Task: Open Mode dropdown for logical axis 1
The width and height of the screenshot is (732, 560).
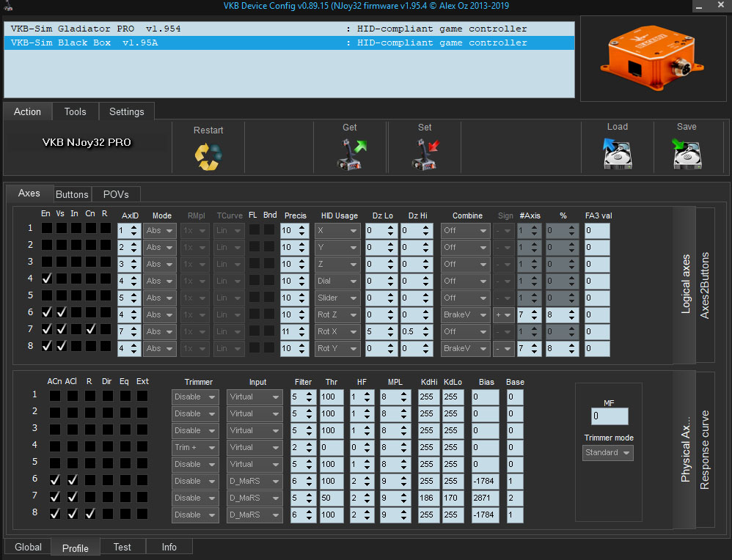Action: pyautogui.click(x=160, y=231)
